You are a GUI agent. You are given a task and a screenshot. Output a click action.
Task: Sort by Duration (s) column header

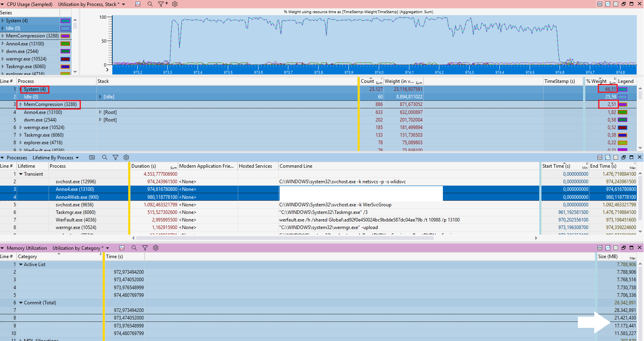tap(154, 166)
